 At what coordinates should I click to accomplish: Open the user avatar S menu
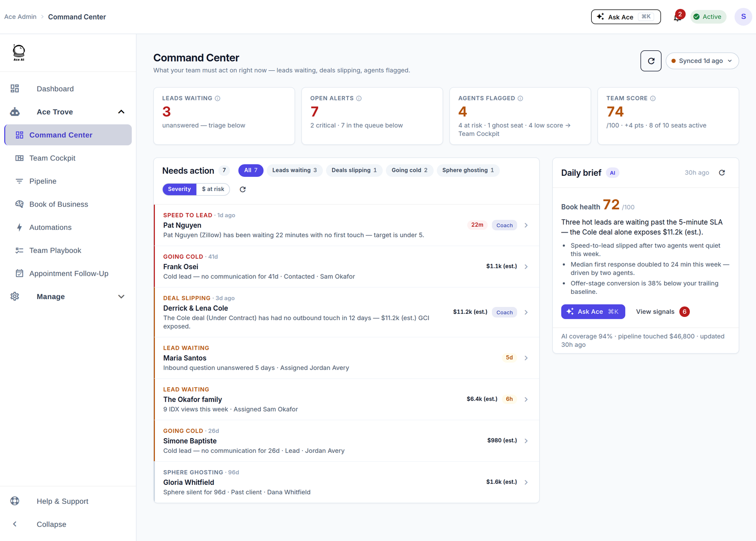coord(743,17)
